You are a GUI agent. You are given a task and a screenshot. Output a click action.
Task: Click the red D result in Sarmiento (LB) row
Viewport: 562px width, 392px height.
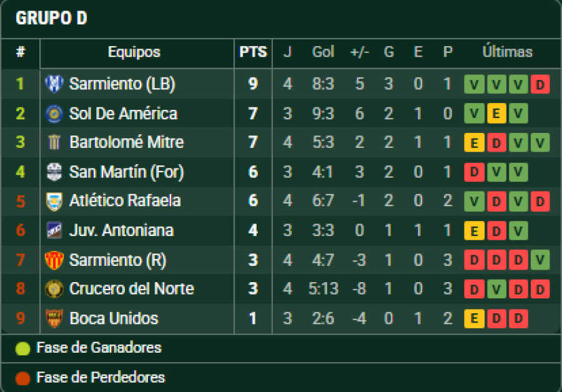(540, 84)
